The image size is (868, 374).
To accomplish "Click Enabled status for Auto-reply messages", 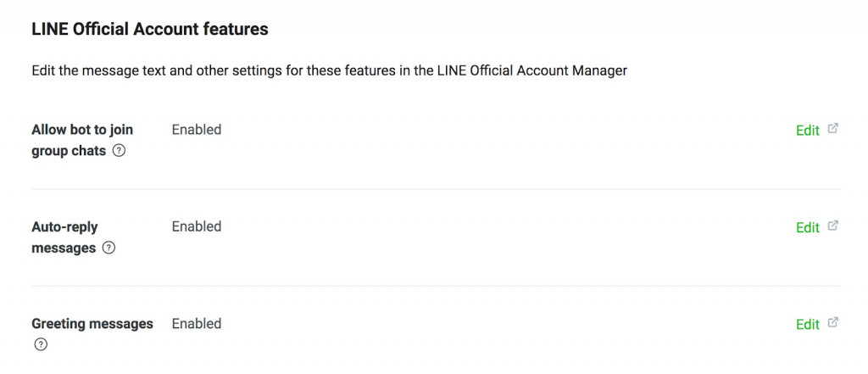I will [197, 226].
